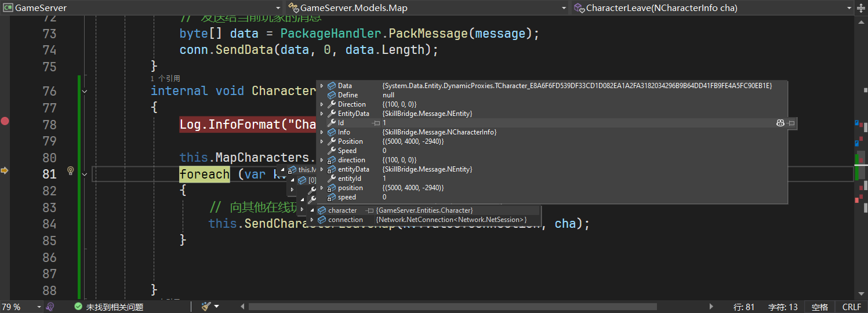Collapse the foreach block on line 81
The width and height of the screenshot is (868, 313).
(x=85, y=174)
